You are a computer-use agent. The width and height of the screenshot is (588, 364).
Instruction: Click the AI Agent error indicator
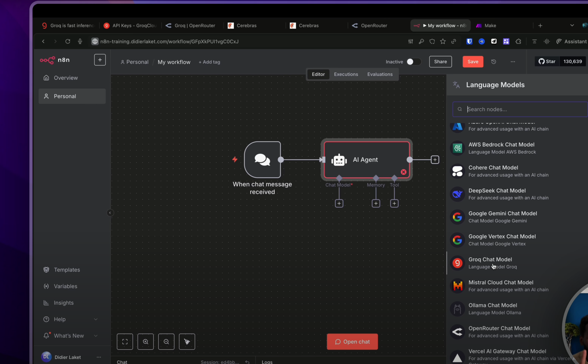point(403,172)
